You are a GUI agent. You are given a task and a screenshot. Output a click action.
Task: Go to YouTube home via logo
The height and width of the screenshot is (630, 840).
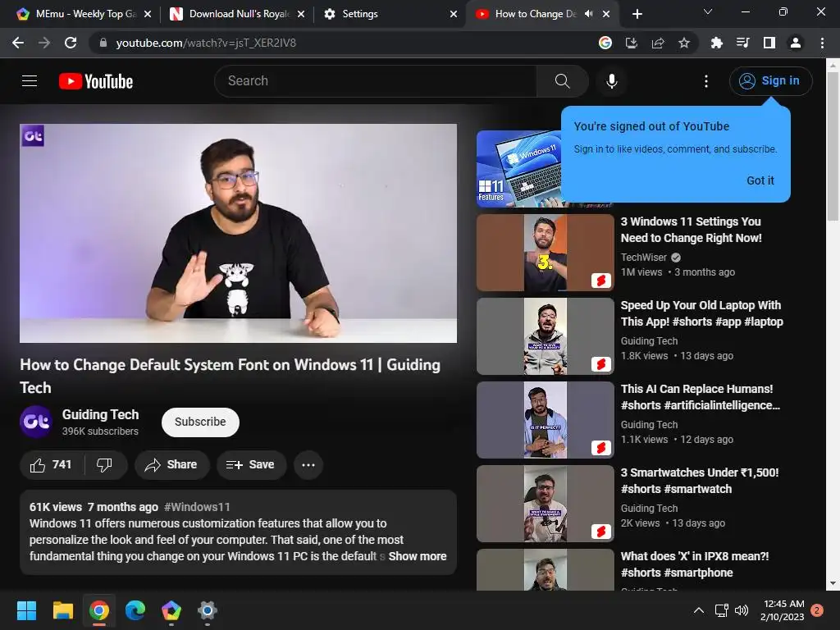96,81
